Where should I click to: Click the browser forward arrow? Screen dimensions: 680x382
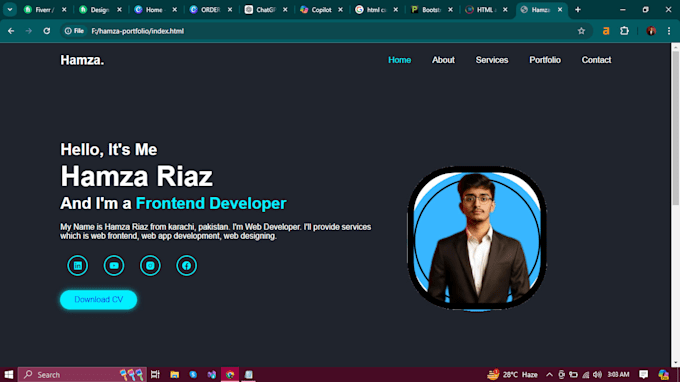click(x=29, y=31)
